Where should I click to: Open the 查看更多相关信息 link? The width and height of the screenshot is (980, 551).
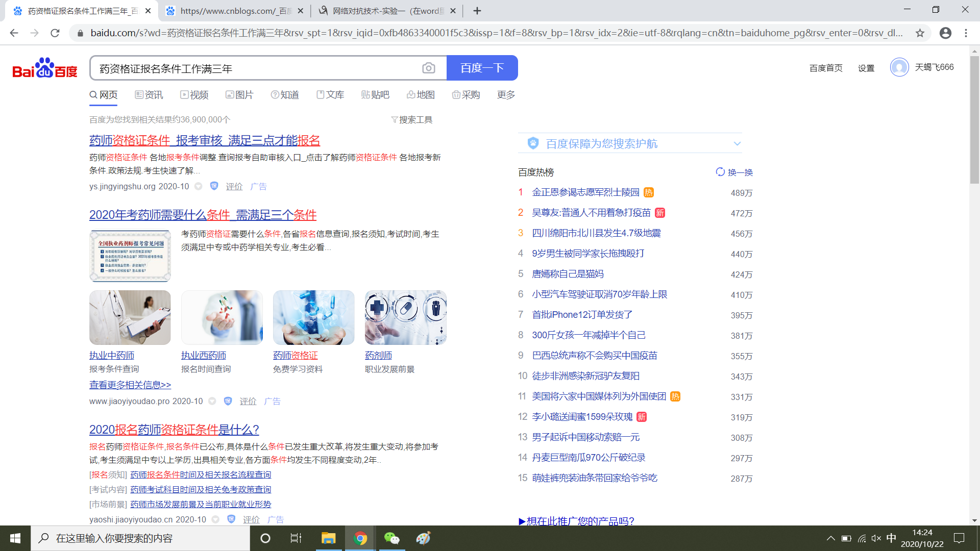click(130, 385)
